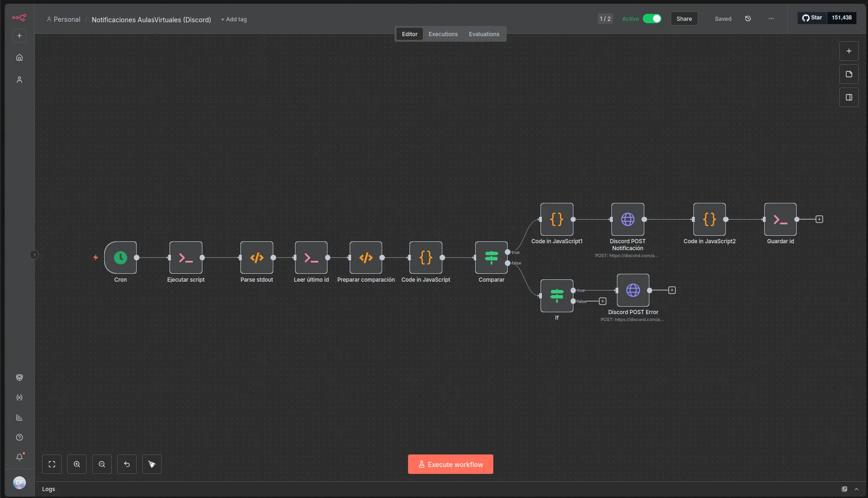Open notifications via the bell icon
Image resolution: width=868 pixels, height=498 pixels.
(x=19, y=457)
